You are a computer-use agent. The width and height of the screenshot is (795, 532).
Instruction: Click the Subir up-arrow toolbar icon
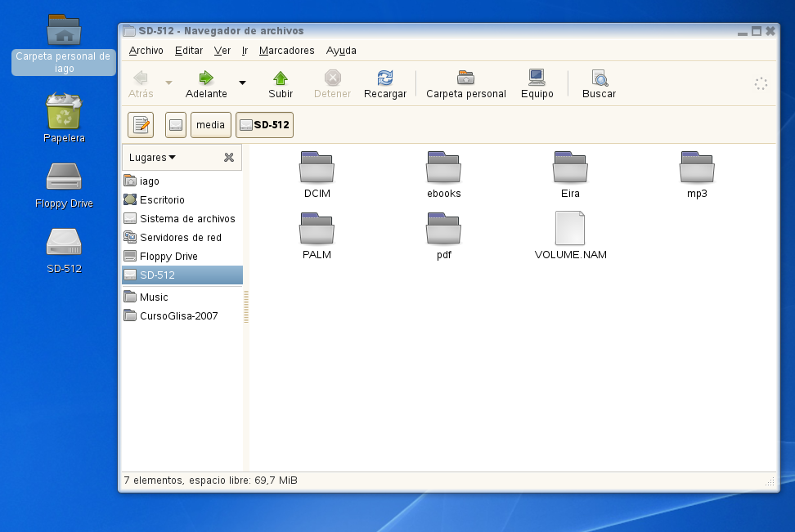(x=281, y=78)
